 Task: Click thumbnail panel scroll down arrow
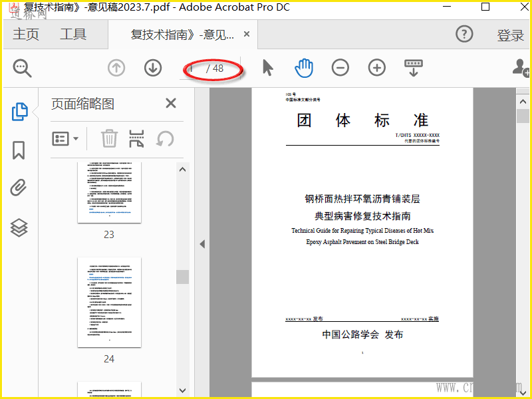[x=182, y=390]
